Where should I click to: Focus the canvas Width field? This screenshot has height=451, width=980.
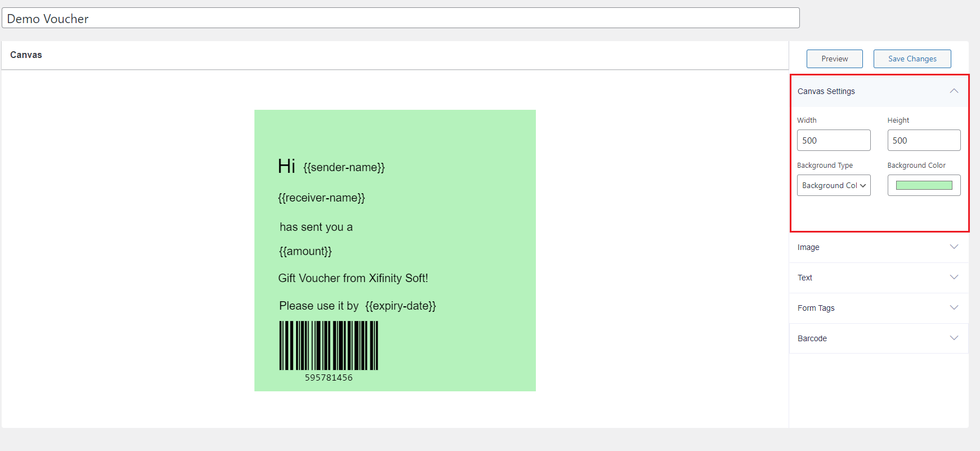[x=834, y=140]
